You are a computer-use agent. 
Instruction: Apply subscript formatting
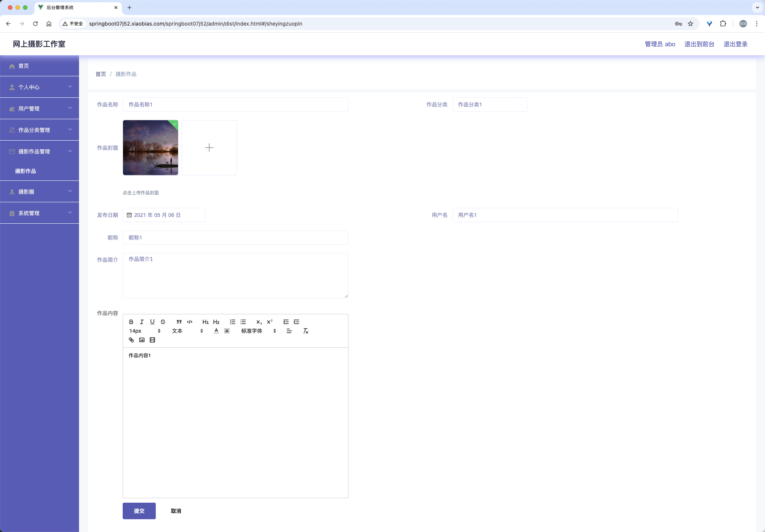[x=259, y=322]
